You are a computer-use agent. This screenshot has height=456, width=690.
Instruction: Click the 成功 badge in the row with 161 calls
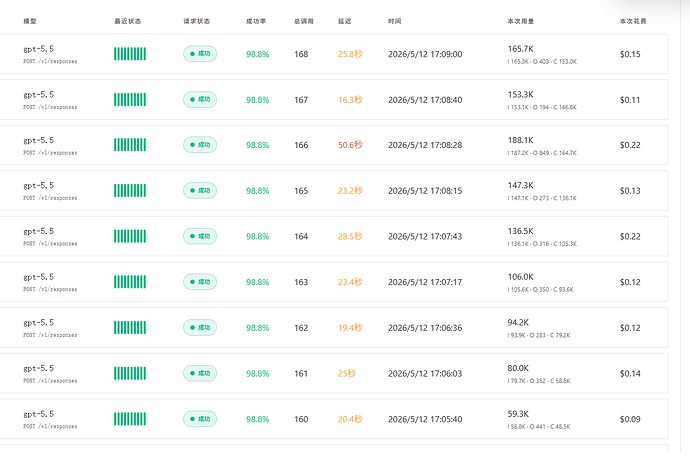point(200,373)
